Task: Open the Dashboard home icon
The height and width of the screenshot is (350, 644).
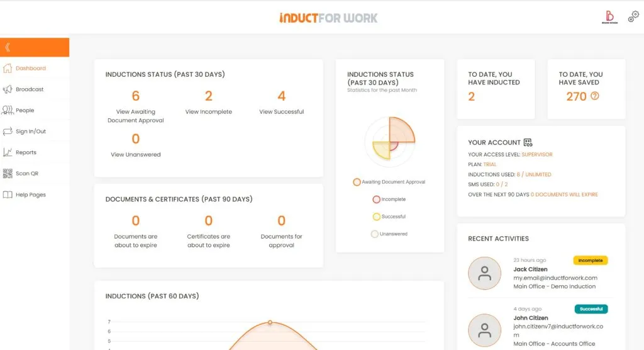Action: [8, 68]
